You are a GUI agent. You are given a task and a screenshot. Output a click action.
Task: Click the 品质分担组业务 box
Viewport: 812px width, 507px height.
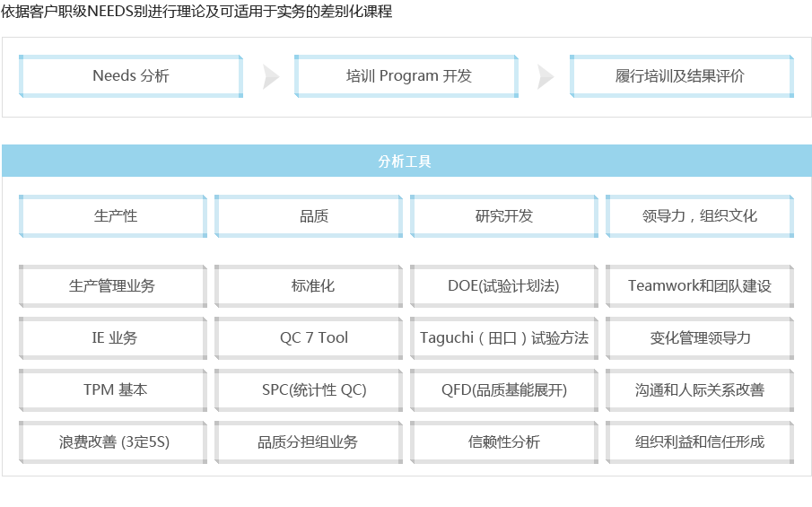click(x=309, y=442)
